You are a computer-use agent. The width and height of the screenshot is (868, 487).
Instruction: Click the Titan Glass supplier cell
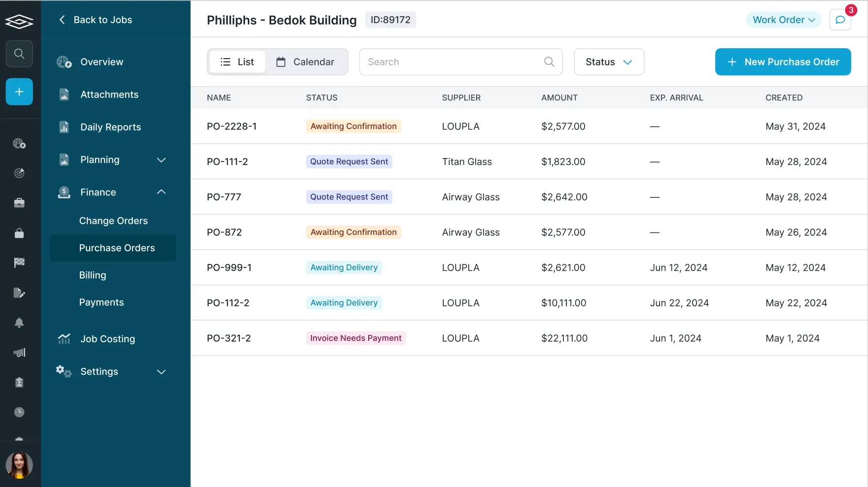click(467, 162)
